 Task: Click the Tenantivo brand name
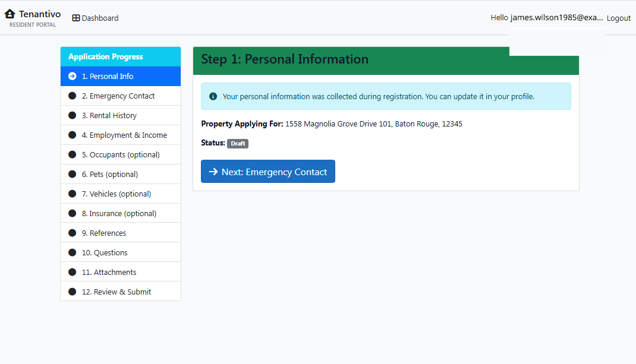[x=40, y=14]
